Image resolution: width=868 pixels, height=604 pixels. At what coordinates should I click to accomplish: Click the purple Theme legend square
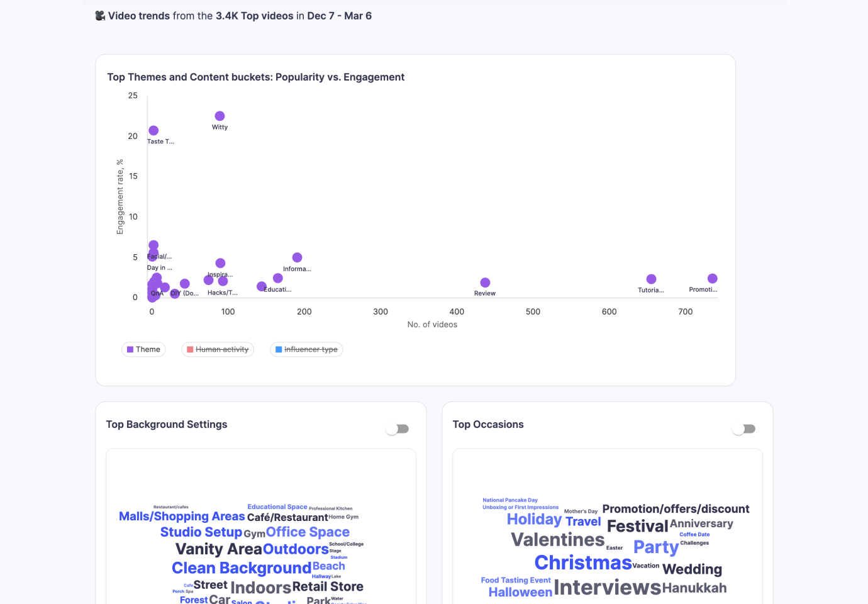point(130,350)
